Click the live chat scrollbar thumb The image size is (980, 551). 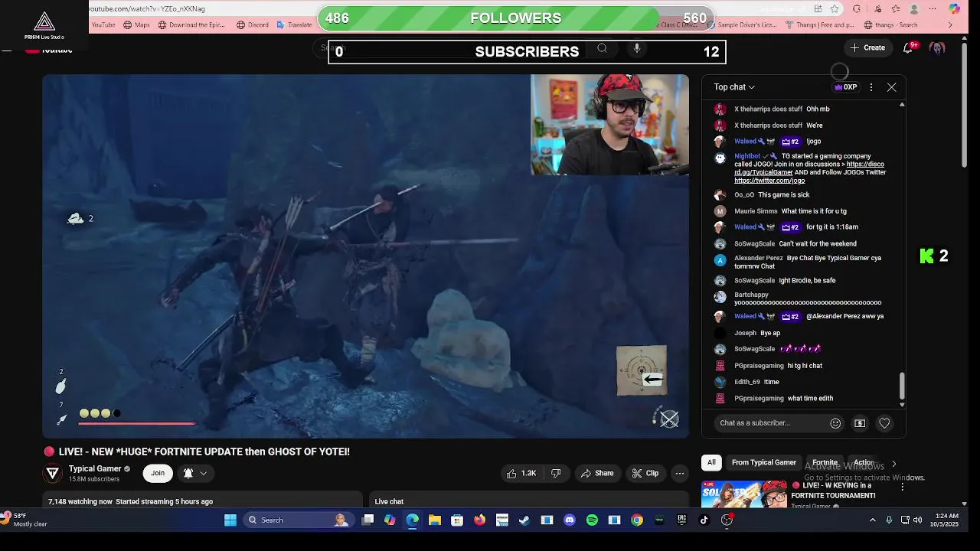[902, 386]
